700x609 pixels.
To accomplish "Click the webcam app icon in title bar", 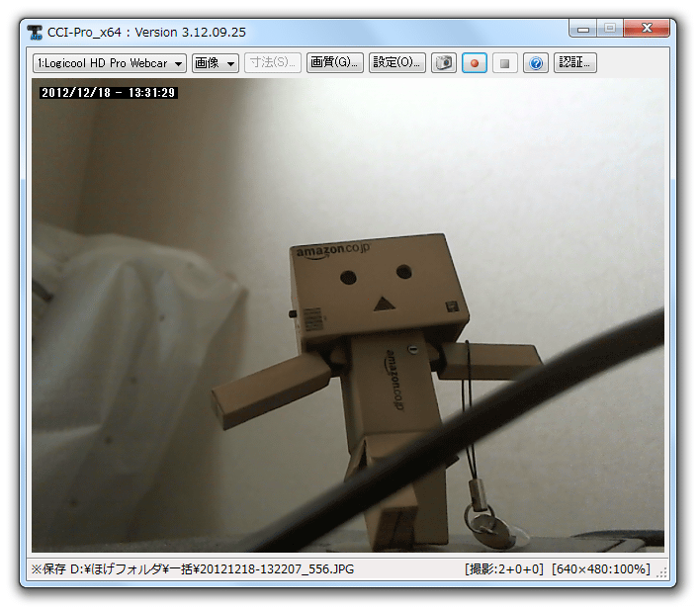I will (x=35, y=33).
